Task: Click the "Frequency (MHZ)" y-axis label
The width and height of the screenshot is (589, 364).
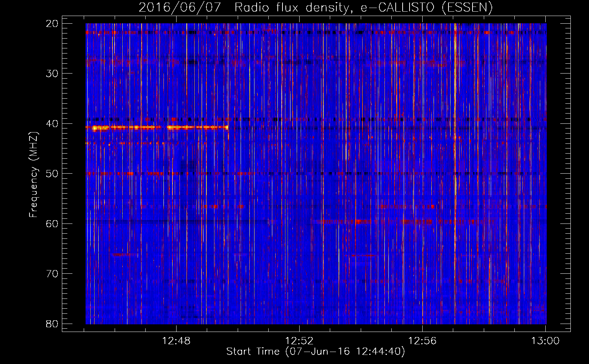Action: tap(33, 175)
